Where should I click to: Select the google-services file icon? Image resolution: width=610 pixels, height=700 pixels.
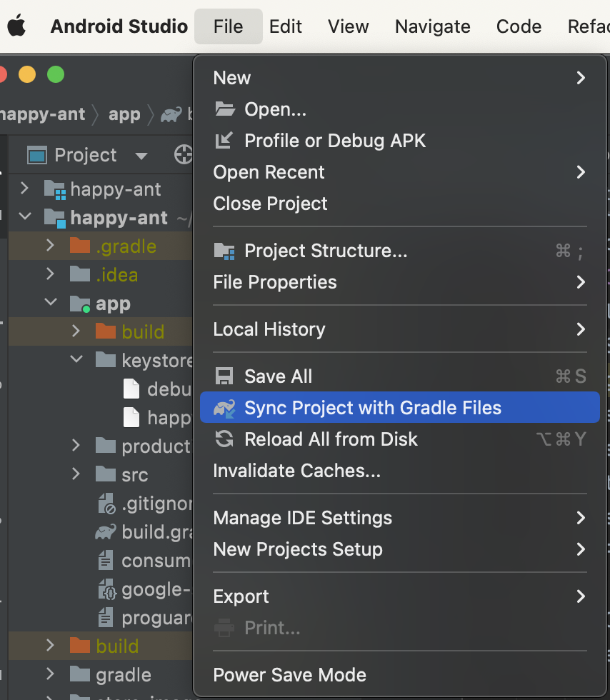pyautogui.click(x=108, y=589)
